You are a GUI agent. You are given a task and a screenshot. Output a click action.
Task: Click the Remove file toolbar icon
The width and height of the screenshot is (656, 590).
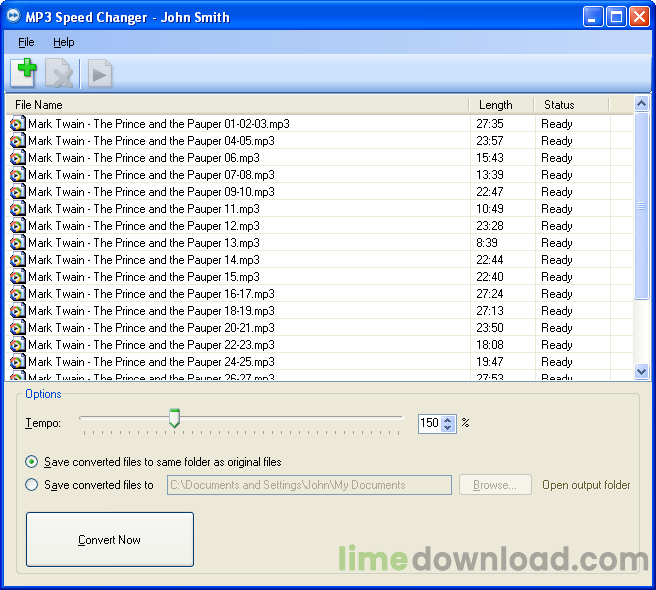[59, 73]
